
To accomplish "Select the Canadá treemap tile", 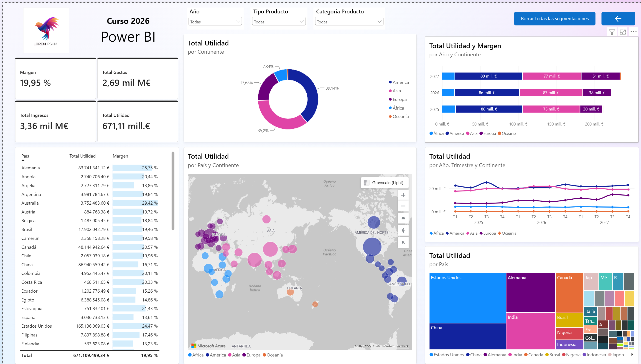I will pyautogui.click(x=570, y=293).
